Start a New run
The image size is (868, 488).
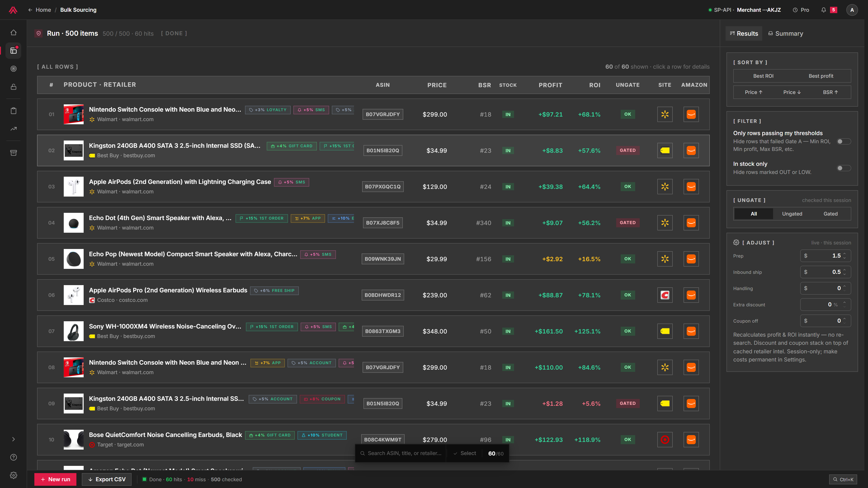pos(55,479)
